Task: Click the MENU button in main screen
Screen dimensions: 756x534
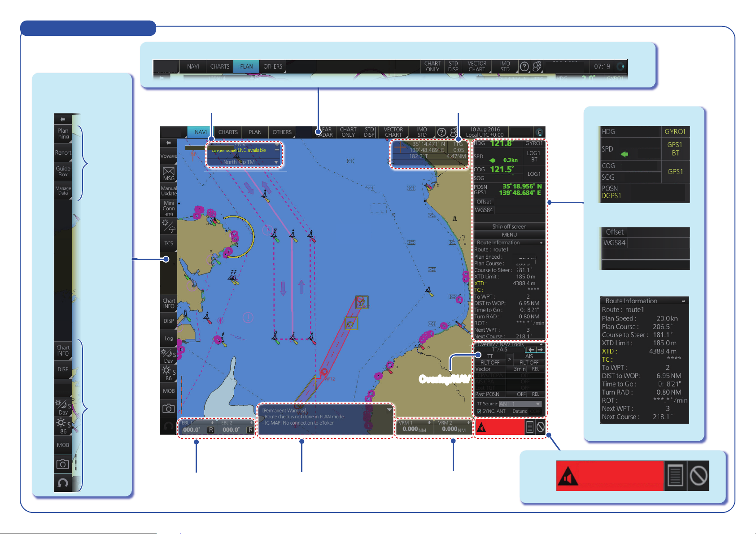Action: 509,234
